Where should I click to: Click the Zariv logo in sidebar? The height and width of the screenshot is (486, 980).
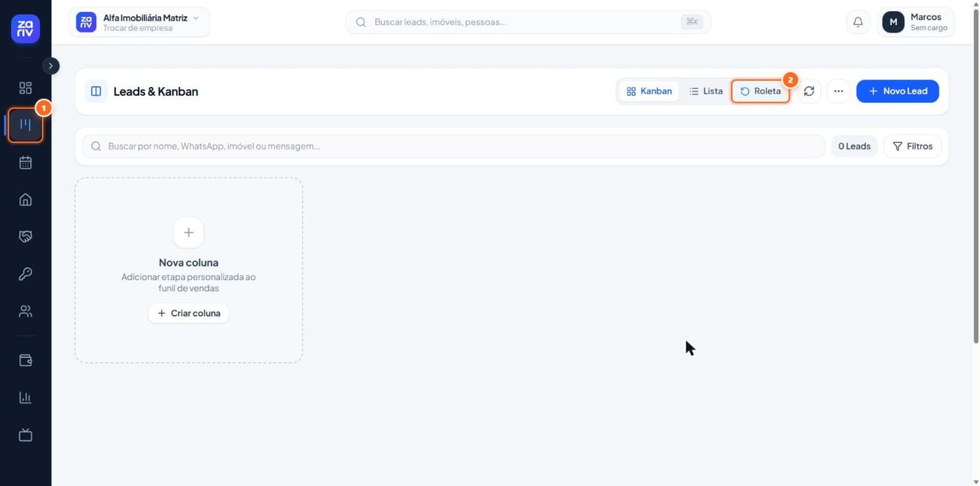coord(25,29)
